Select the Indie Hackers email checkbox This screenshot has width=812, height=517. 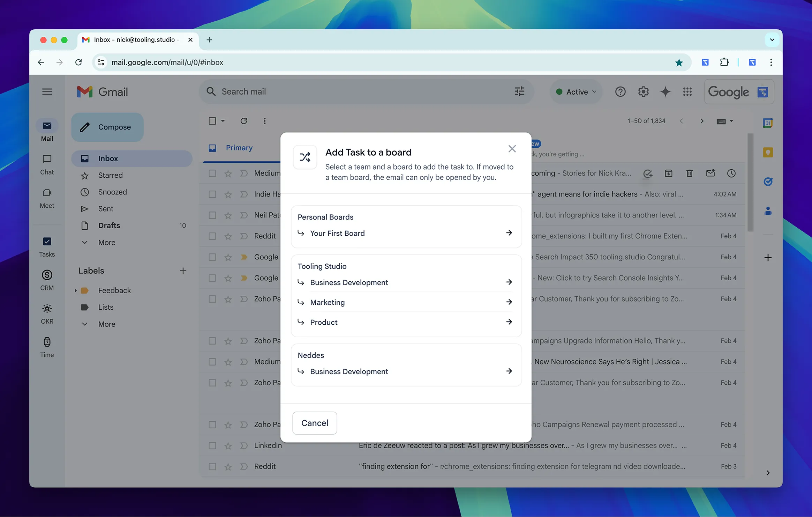click(x=212, y=194)
